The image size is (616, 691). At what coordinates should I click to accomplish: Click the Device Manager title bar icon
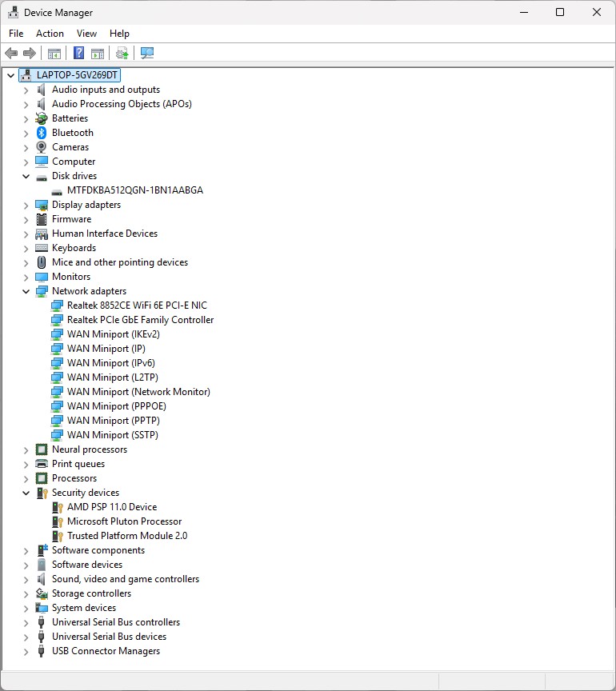[14, 12]
